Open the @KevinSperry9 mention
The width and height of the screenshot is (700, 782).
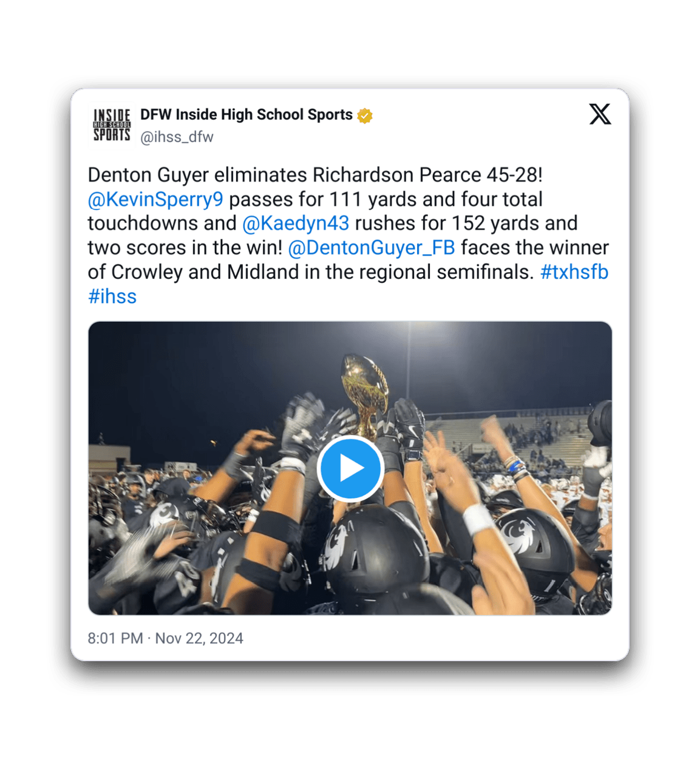(155, 199)
